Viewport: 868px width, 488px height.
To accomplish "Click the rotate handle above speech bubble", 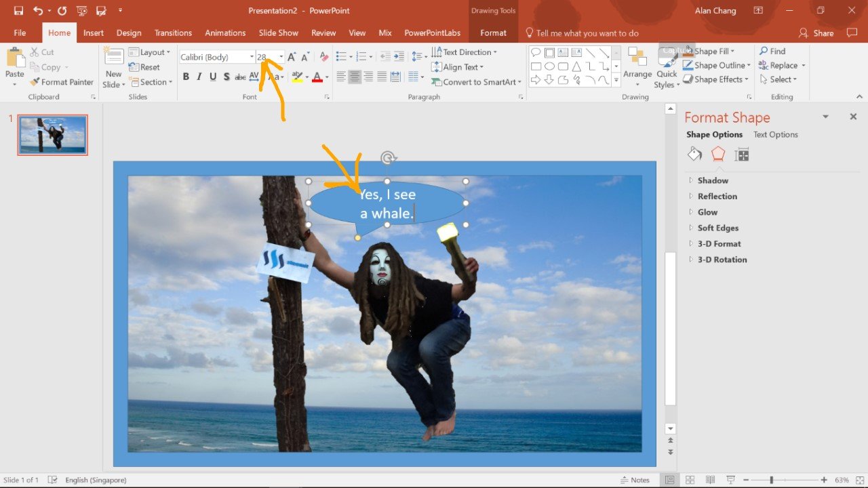I will pos(387,158).
